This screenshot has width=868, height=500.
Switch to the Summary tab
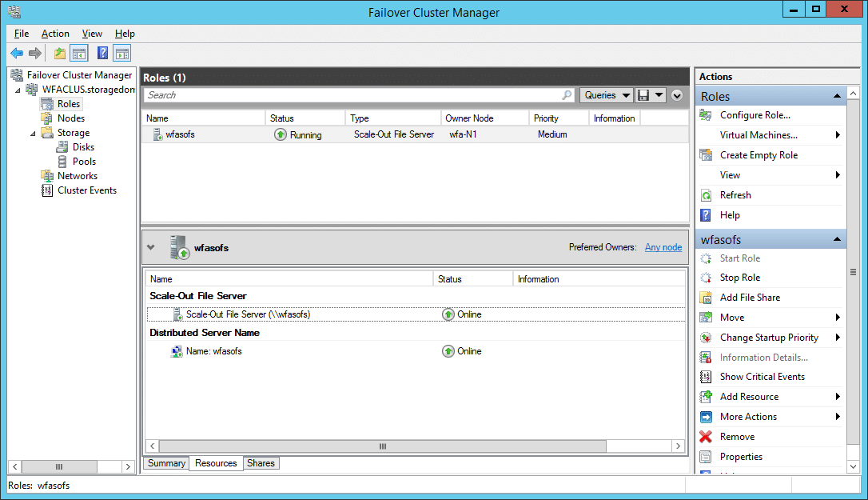click(166, 463)
